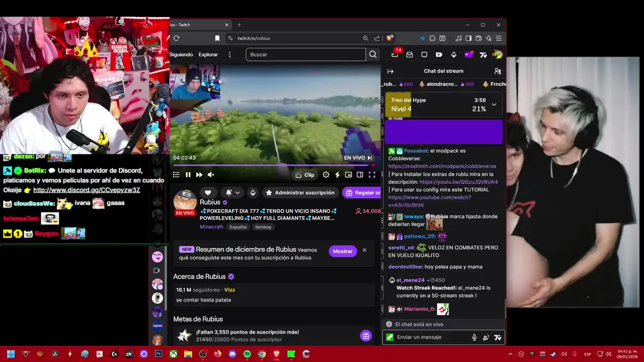Open the Vizz team link

(229, 290)
